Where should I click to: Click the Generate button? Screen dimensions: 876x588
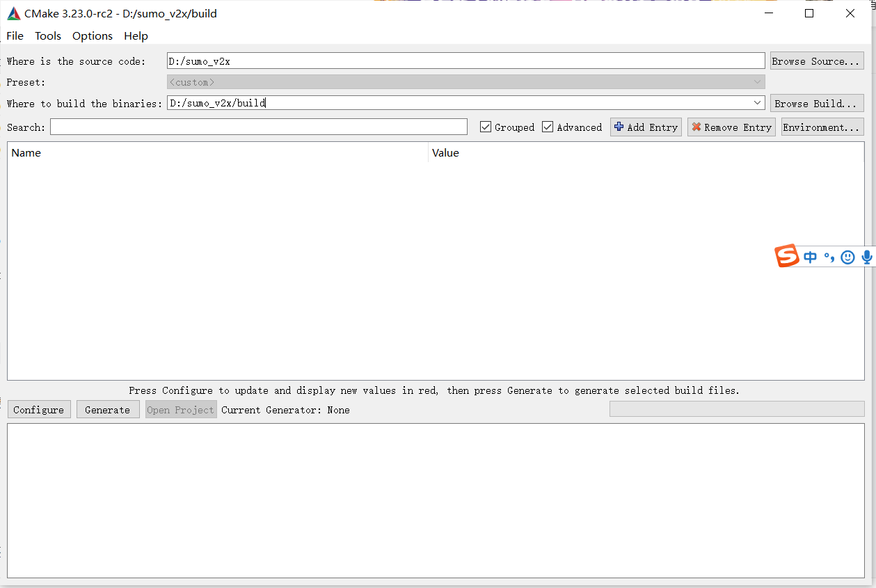tap(108, 410)
